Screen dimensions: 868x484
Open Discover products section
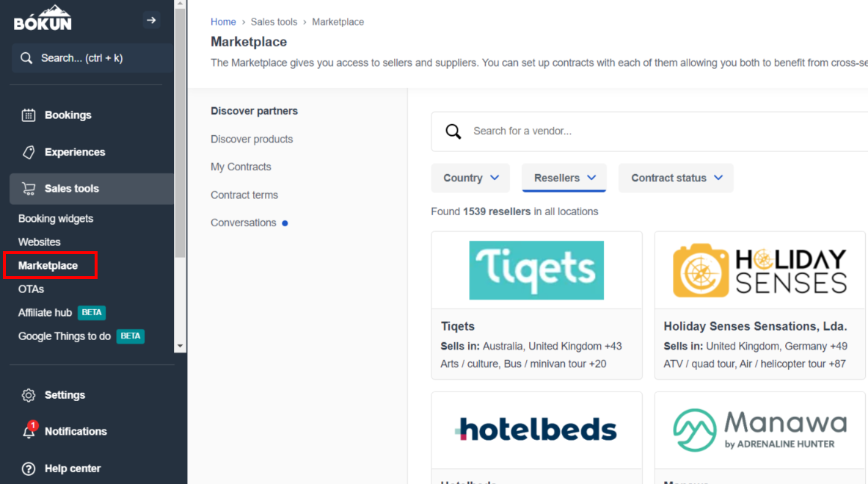[252, 139]
